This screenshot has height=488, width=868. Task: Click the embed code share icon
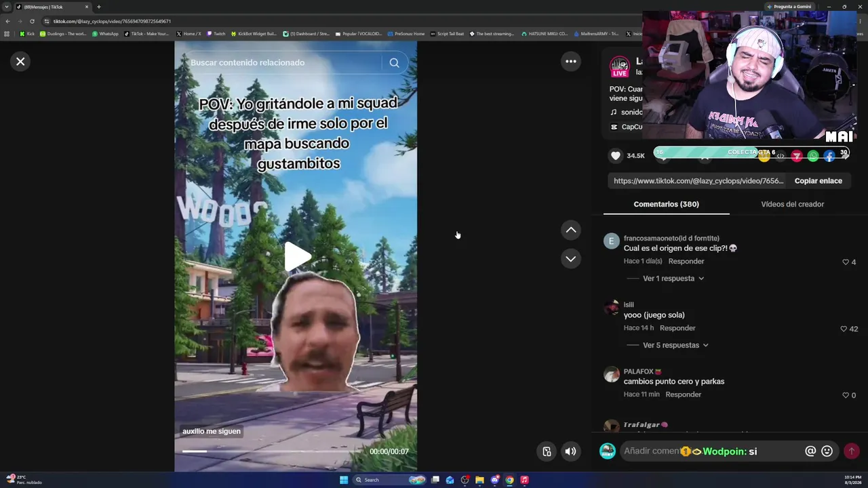click(x=781, y=157)
